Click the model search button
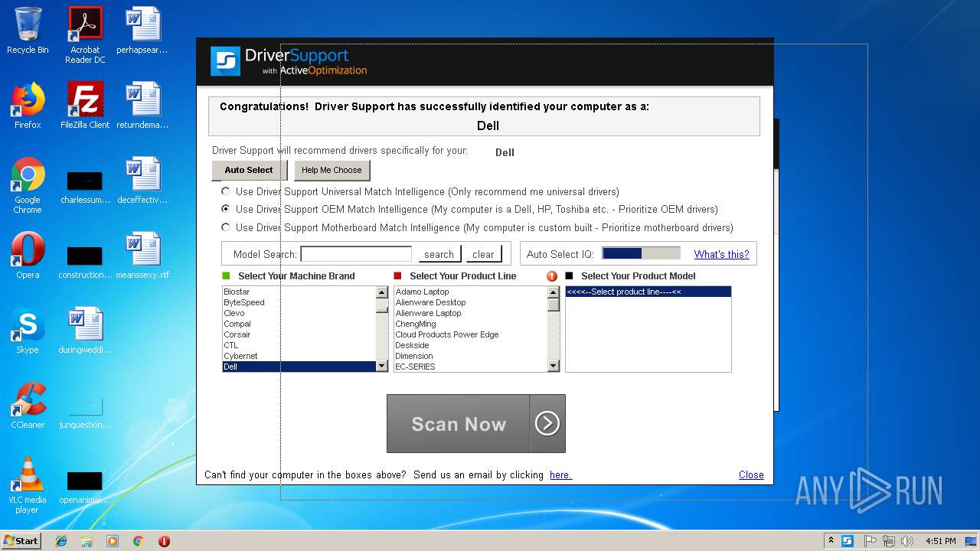 (439, 254)
